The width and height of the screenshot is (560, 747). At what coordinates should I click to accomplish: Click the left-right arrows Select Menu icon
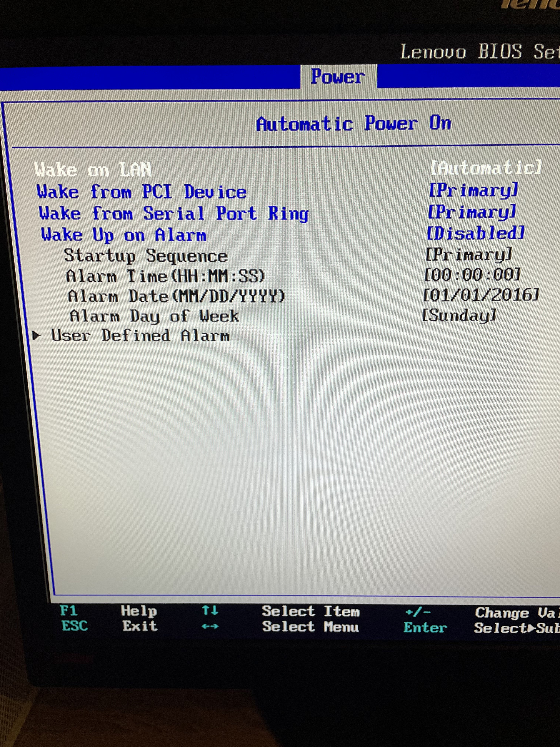(210, 626)
